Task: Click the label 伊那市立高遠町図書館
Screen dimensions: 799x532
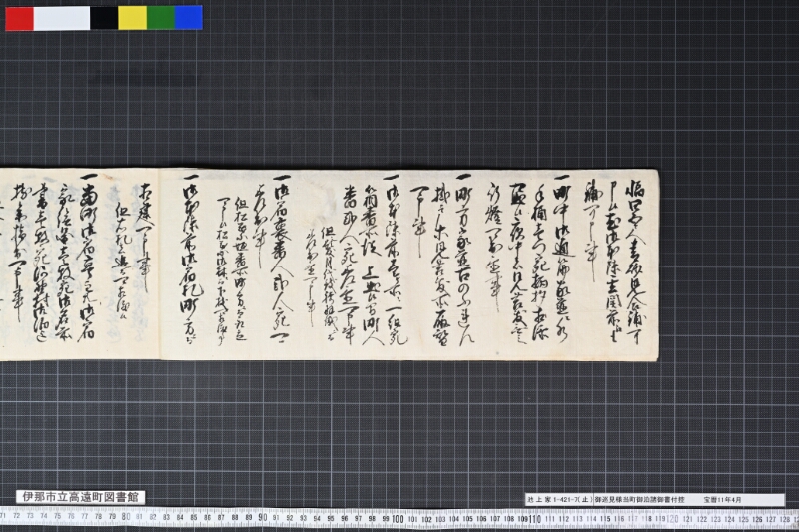Action: click(81, 497)
